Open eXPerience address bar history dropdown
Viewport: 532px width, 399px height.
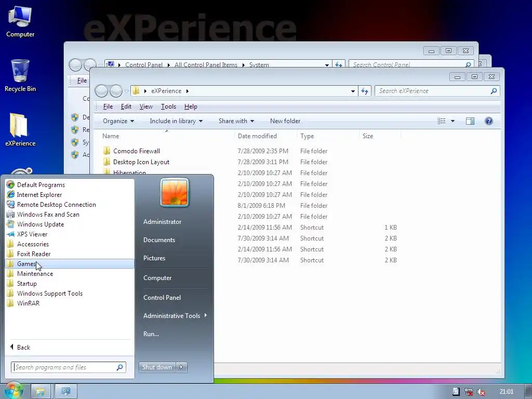pyautogui.click(x=353, y=91)
